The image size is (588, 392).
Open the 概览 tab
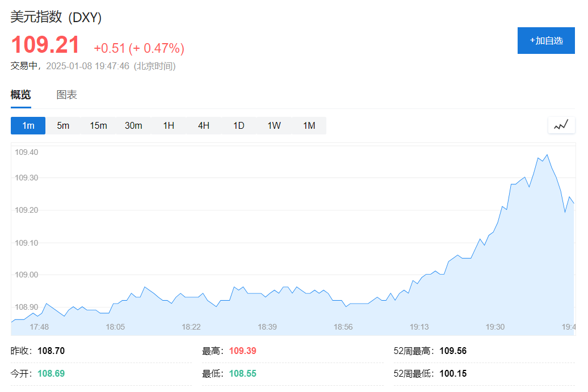coord(20,95)
